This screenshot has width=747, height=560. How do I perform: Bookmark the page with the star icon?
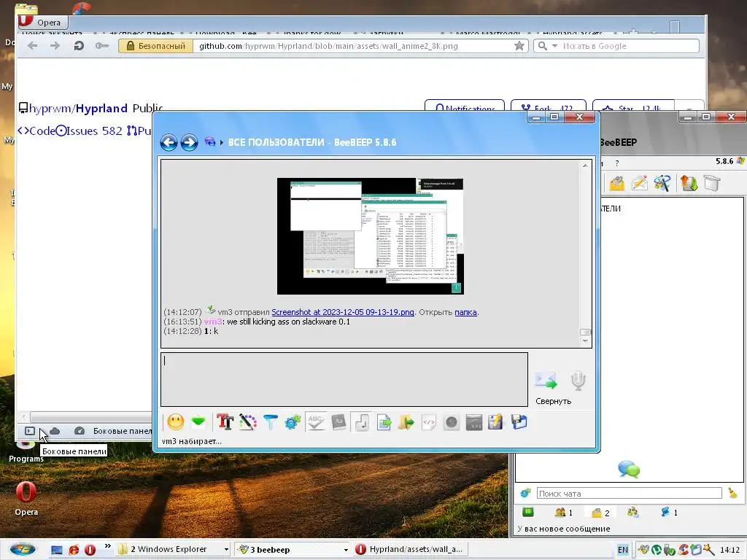click(x=519, y=46)
